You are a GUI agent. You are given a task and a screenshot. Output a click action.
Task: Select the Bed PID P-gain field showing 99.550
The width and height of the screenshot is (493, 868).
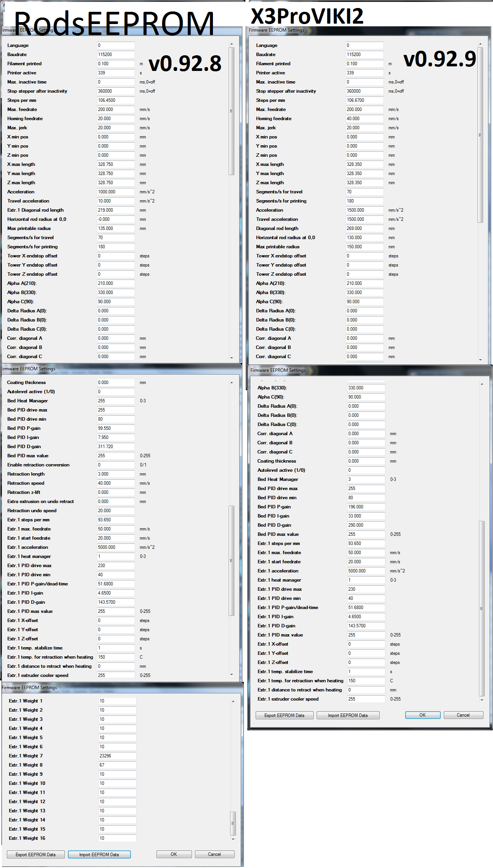tap(116, 428)
